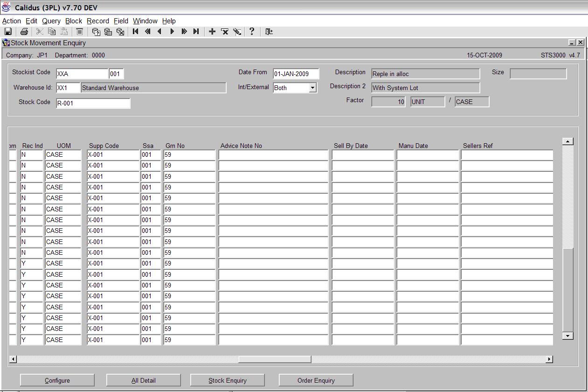This screenshot has height=392, width=588.
Task: Click the Stock Code field R-001
Action: click(x=93, y=103)
